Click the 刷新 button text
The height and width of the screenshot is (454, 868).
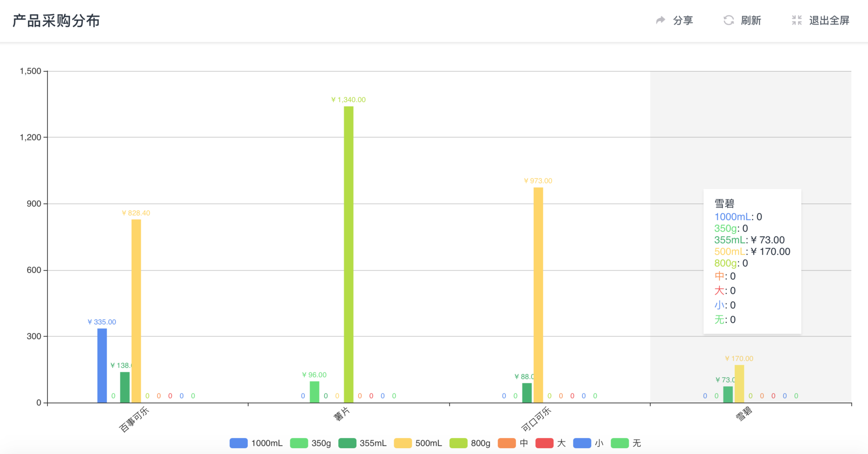[x=751, y=20]
